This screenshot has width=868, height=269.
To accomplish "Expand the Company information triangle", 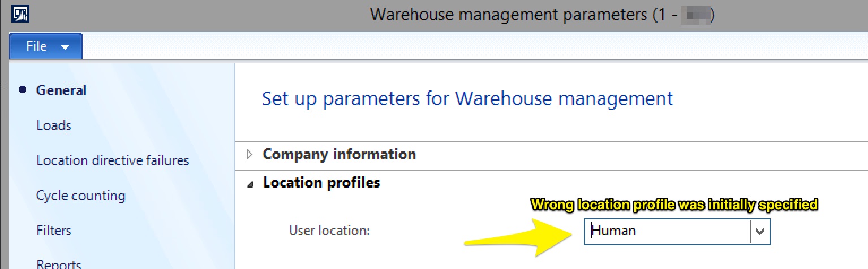I will [x=250, y=154].
